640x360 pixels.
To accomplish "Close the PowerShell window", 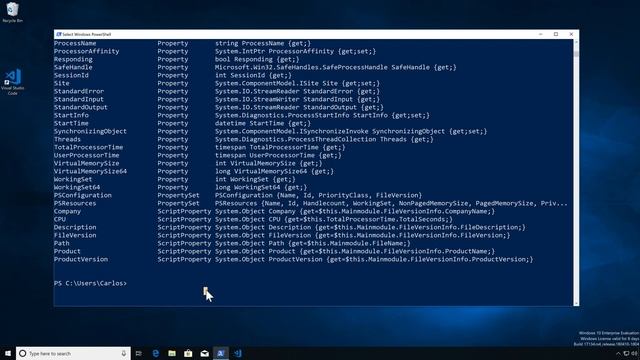I will coord(571,34).
